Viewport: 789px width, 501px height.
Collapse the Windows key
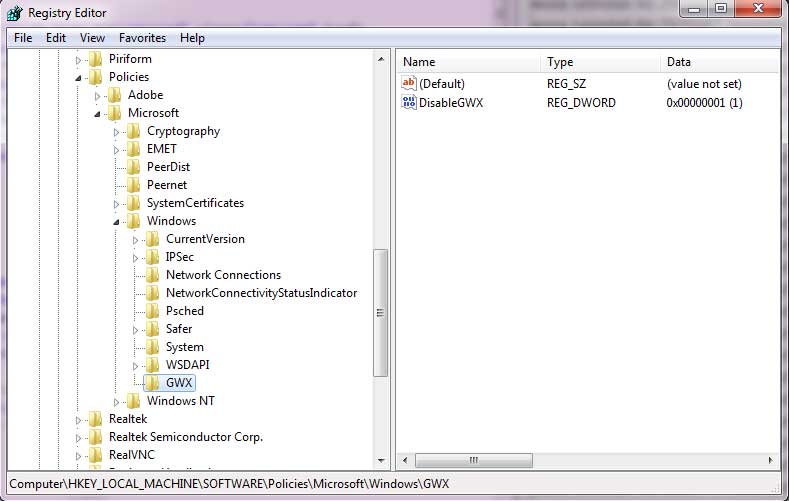[x=116, y=222]
